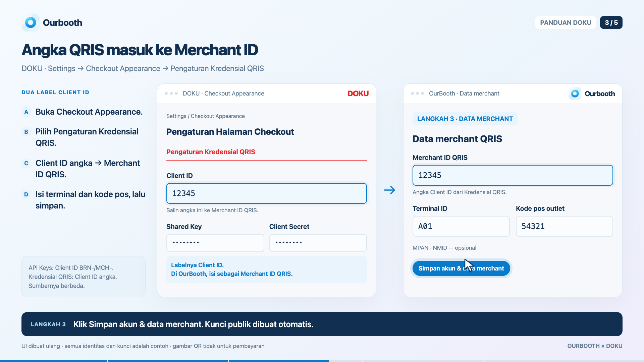Click the 'Labelnya Client ID.' info note
Image resolution: width=644 pixels, height=362 pixels.
click(267, 269)
